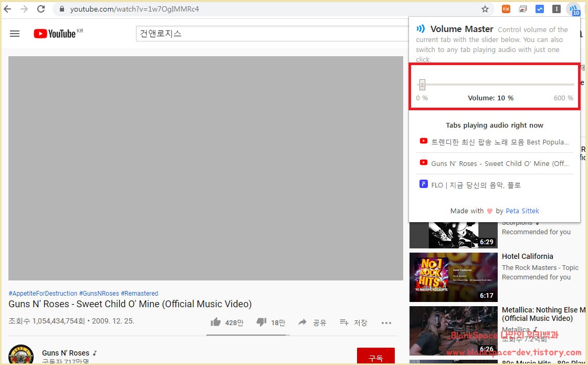Click the address bar URL youtube.com/watch
588x365 pixels.
134,9
